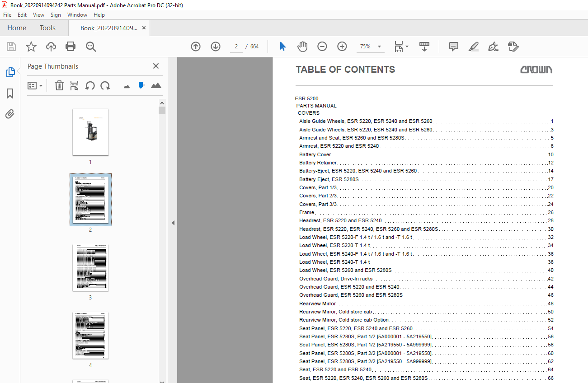This screenshot has width=588, height=383.
Task: Click the thumbnails panel scrollbar handle
Action: coord(162,110)
